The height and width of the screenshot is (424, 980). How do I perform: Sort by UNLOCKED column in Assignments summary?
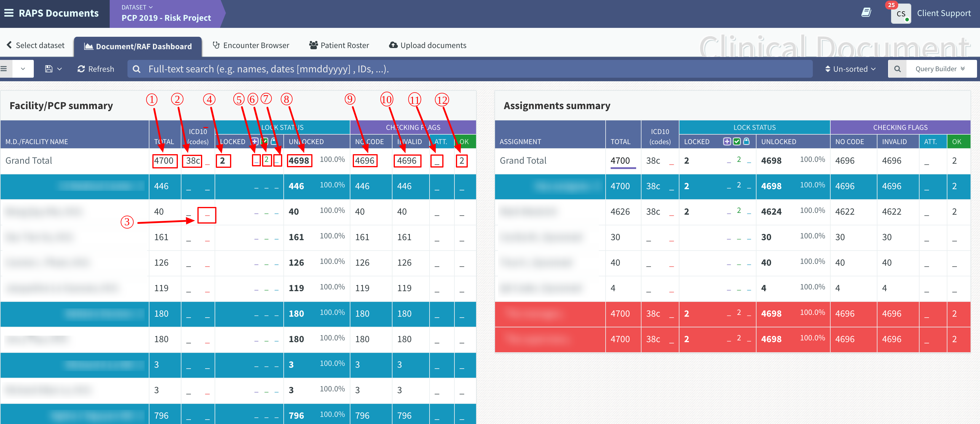[778, 142]
